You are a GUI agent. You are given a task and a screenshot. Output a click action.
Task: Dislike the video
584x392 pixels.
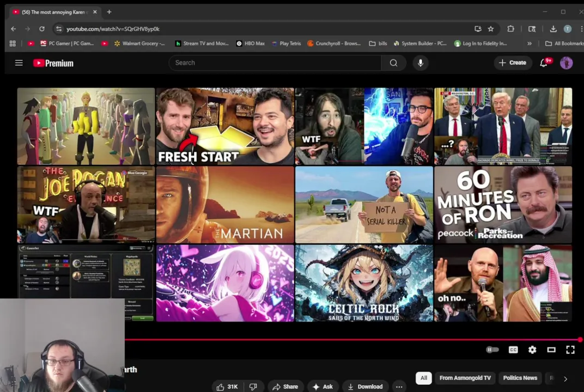pos(253,387)
